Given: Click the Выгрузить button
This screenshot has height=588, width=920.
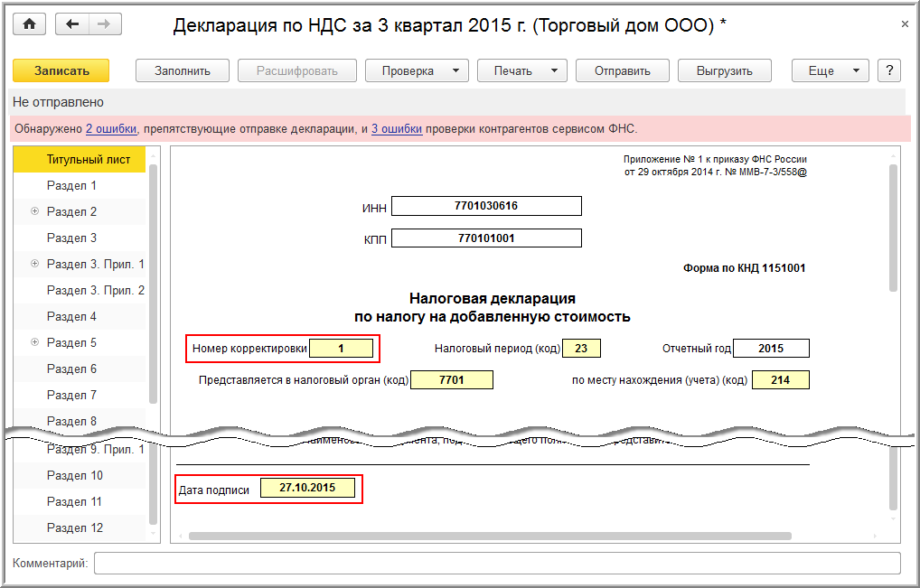Looking at the screenshot, I should [x=725, y=71].
